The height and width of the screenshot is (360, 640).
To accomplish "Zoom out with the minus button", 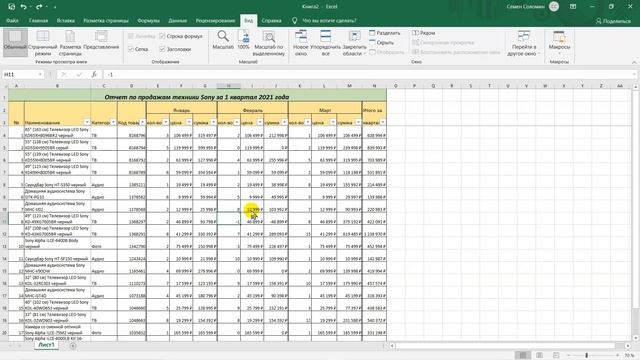I will pyautogui.click(x=568, y=356).
